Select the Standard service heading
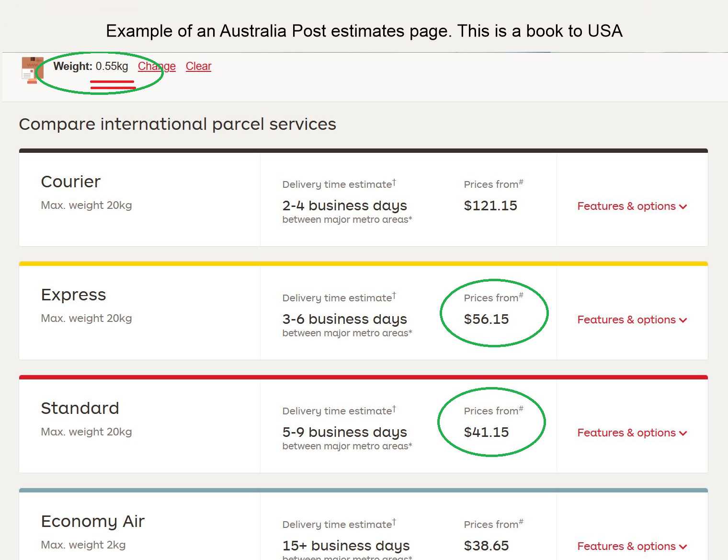 80,408
